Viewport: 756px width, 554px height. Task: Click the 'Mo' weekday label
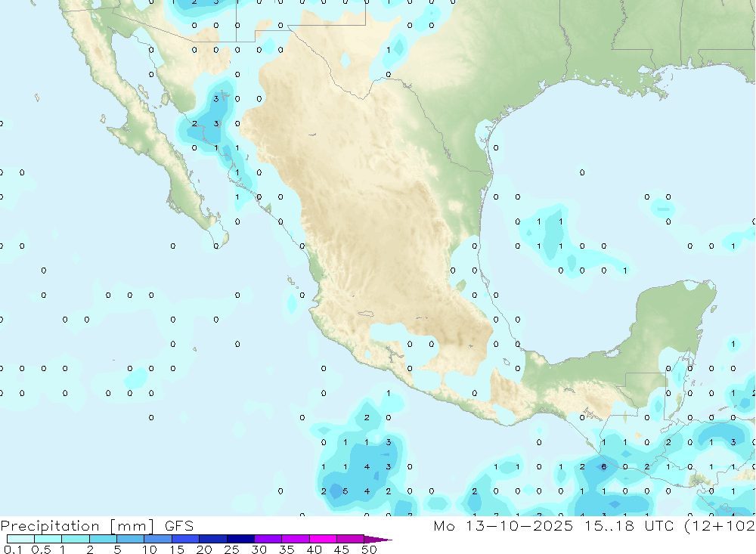click(x=444, y=525)
